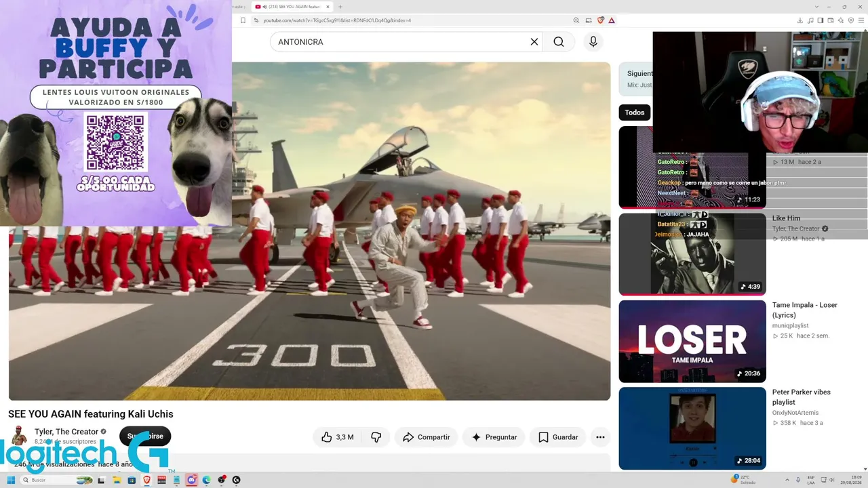This screenshot has height=488, width=868.
Task: Click the OnxlyNotArtemis channel name
Action: [795, 412]
